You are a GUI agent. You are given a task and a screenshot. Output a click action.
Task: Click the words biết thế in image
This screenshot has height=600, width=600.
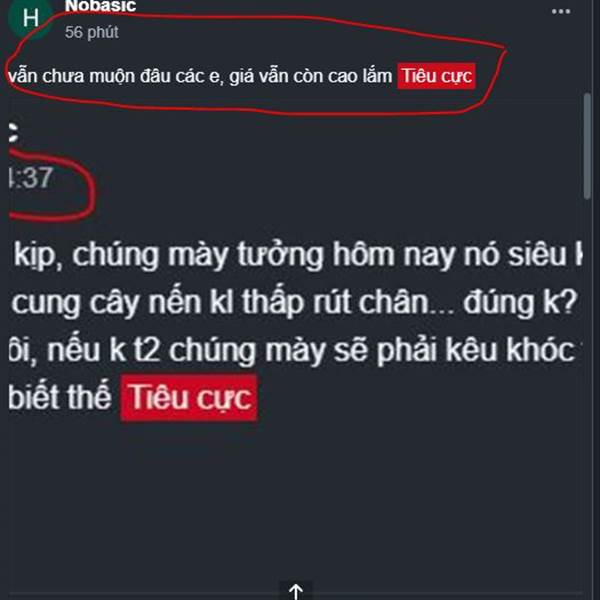pyautogui.click(x=60, y=397)
